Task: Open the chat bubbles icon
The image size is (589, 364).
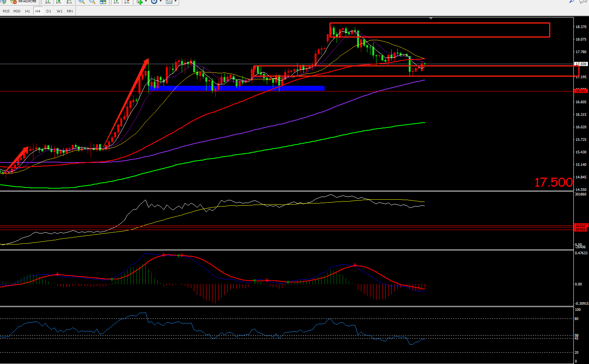Action: 583,2
